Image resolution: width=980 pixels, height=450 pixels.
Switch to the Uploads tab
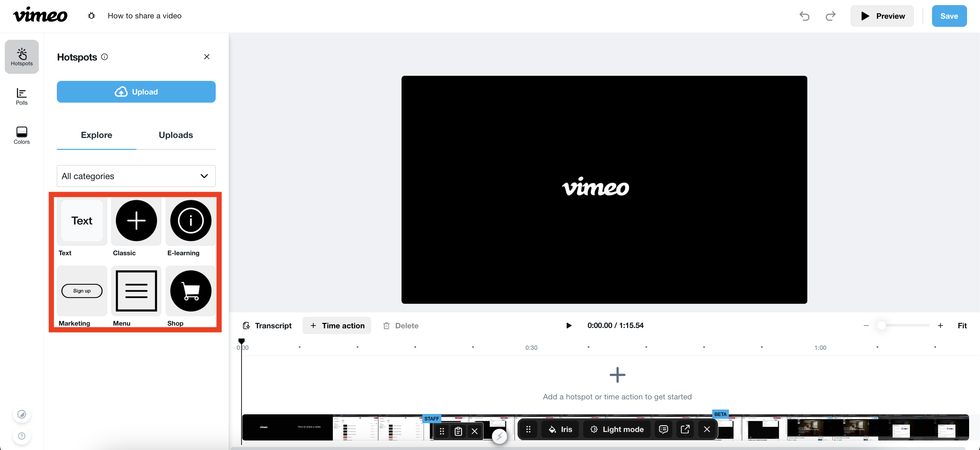[176, 135]
